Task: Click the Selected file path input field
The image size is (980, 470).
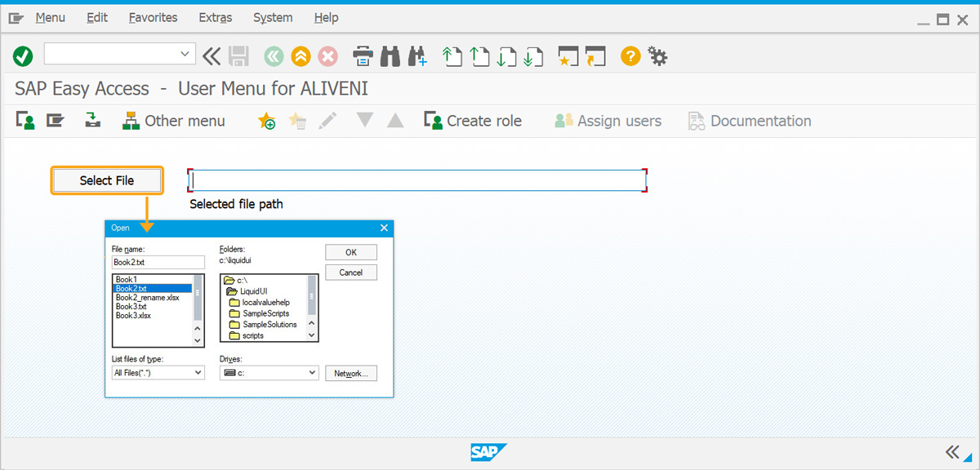Action: pyautogui.click(x=417, y=180)
